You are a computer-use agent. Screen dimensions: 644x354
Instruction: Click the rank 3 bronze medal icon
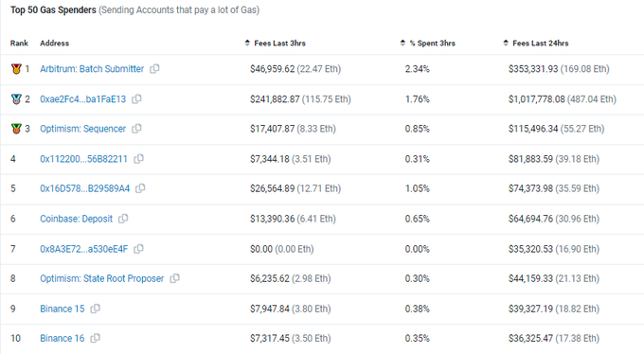pos(16,129)
